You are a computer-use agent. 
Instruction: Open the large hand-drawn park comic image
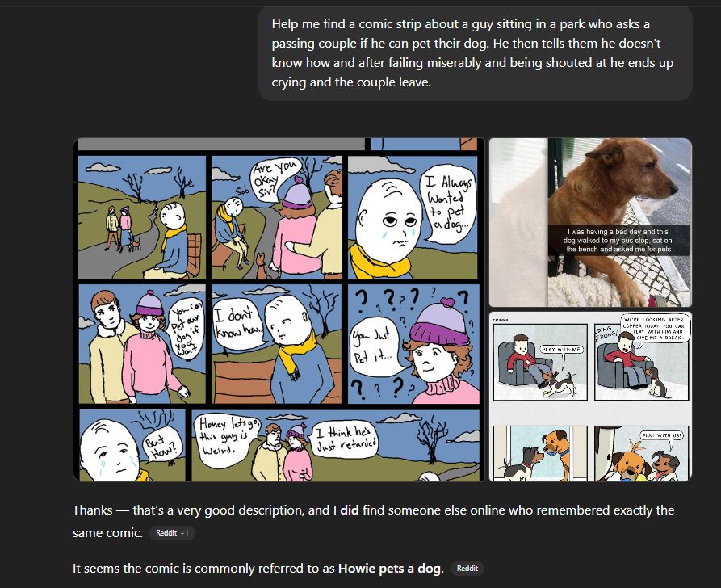coord(279,309)
